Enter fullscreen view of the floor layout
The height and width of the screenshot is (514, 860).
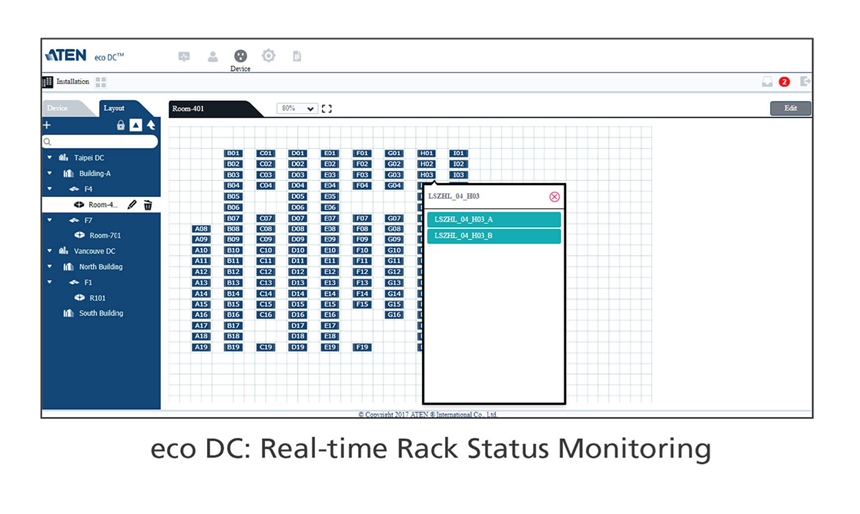pyautogui.click(x=327, y=108)
